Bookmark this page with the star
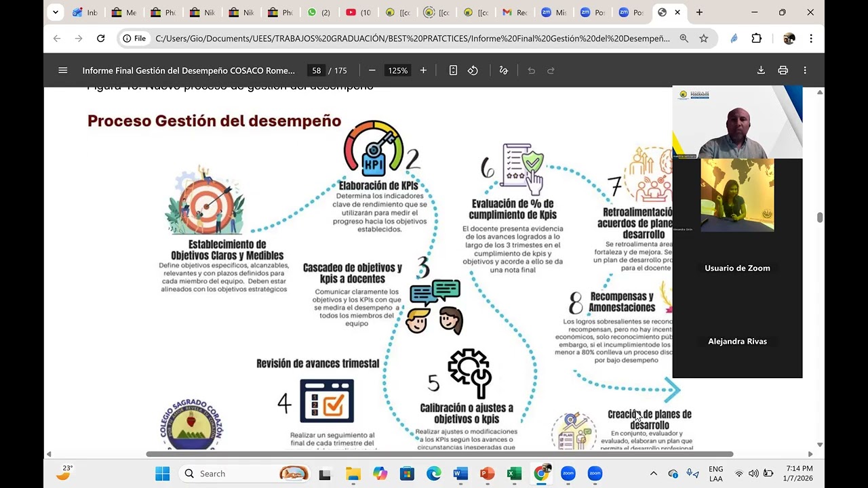This screenshot has height=488, width=868. (x=704, y=39)
